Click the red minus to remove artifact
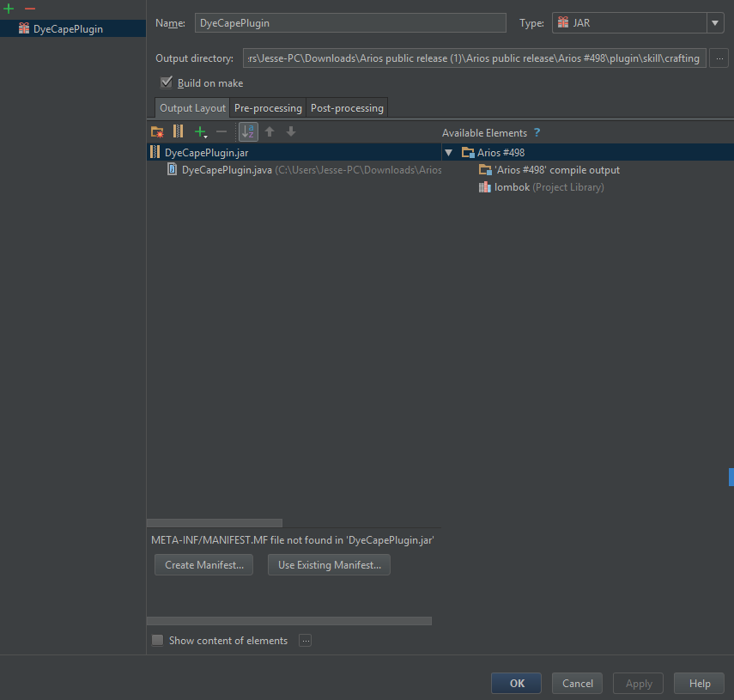The image size is (734, 700). [x=30, y=9]
